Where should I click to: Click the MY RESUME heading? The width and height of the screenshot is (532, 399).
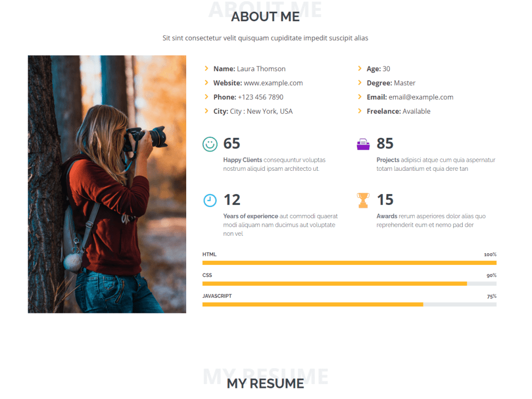(265, 384)
